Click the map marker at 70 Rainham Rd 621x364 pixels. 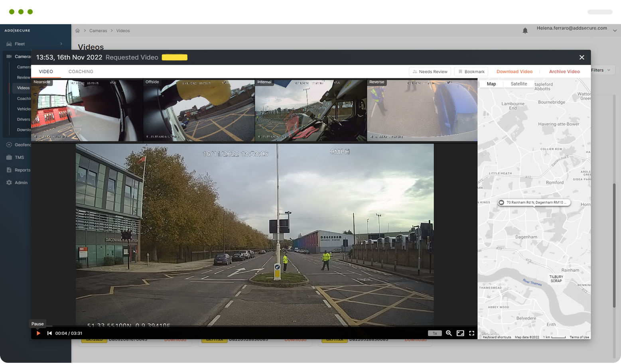[x=534, y=203]
